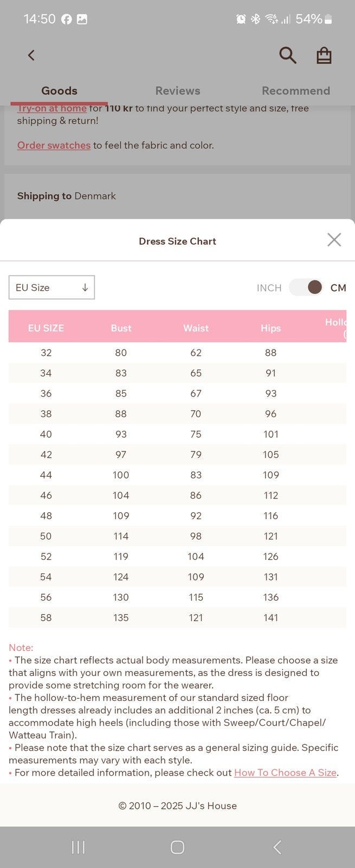Tap the Android home button icon
The image size is (355, 868).
pos(177,847)
